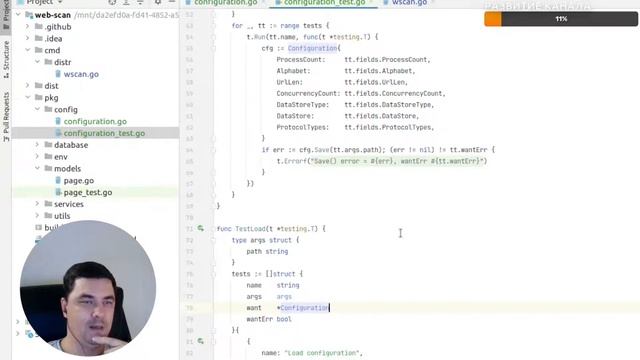The height and width of the screenshot is (360, 640).
Task: Open configuration.go from the config folder
Action: point(95,122)
